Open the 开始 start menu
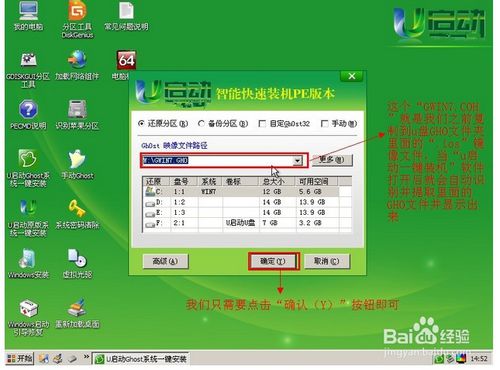 tap(20, 359)
